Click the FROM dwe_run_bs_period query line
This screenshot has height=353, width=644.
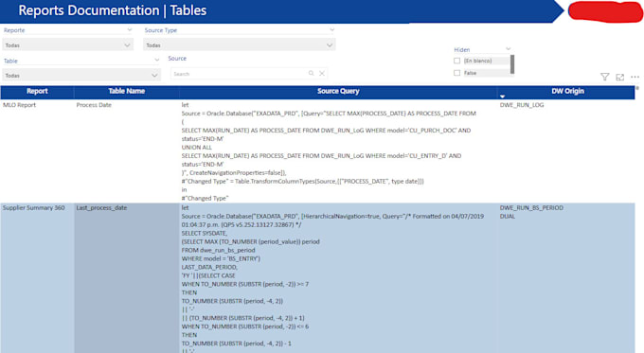click(218, 250)
